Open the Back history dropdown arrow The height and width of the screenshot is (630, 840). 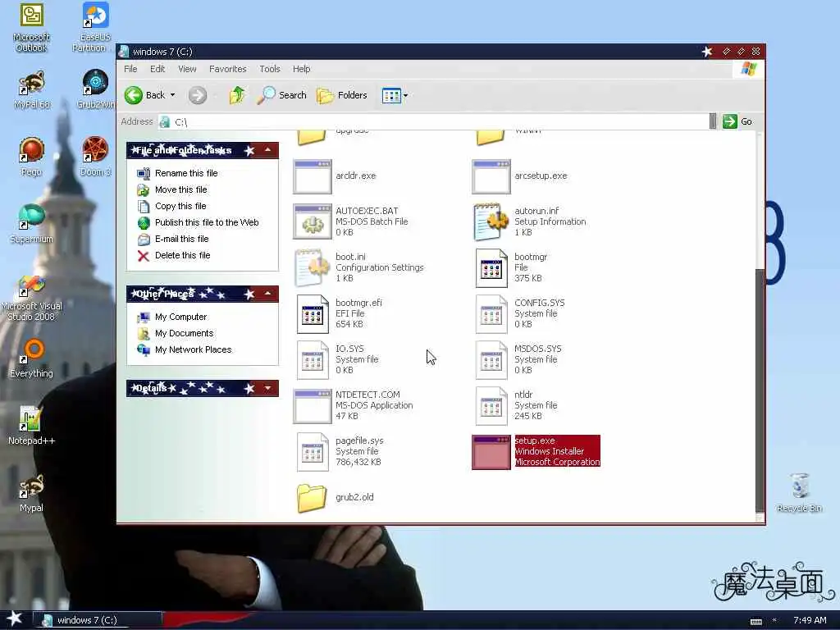click(x=172, y=95)
